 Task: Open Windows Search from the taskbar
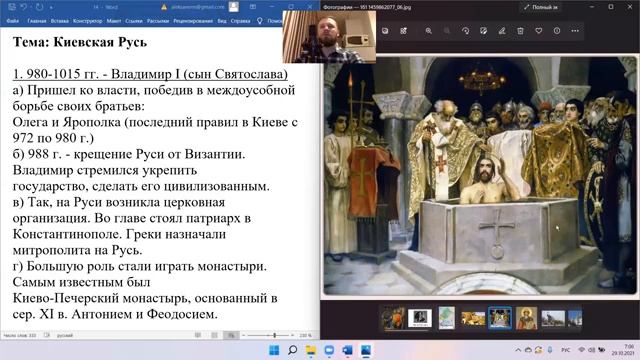(293, 350)
